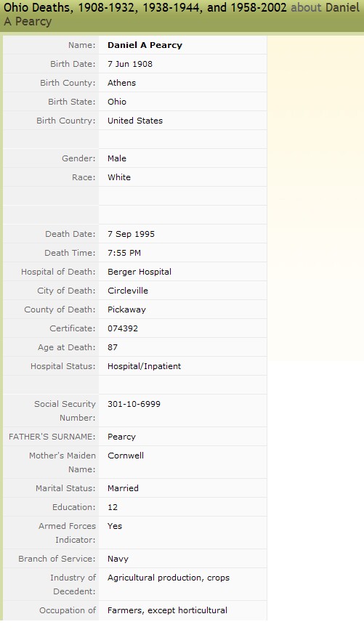Viewport: 364px width, 643px height.
Task: Select United States birth country value
Action: (135, 121)
